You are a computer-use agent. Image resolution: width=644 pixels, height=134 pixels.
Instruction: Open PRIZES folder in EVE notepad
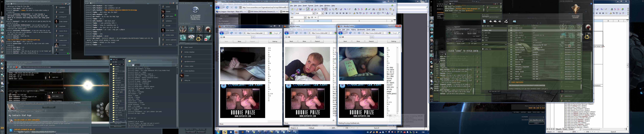pos(117,97)
